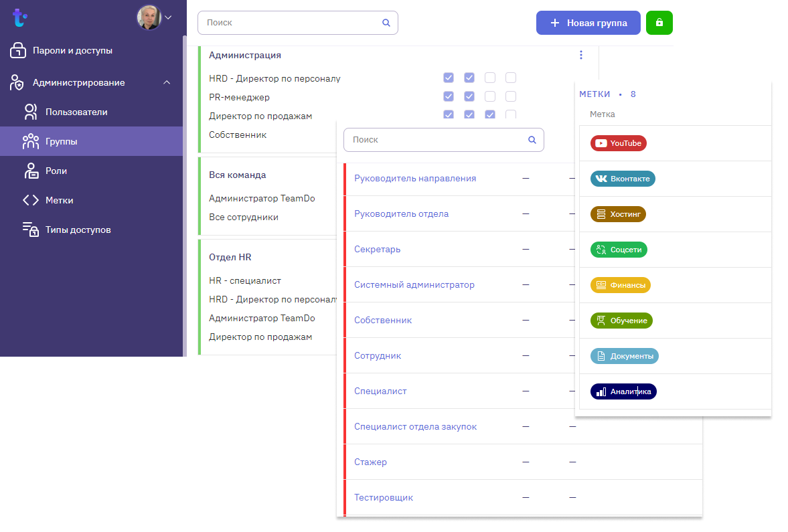Screen dimensions: 788x532
Task: Click the Метки code-brackets icon
Action: 31,201
